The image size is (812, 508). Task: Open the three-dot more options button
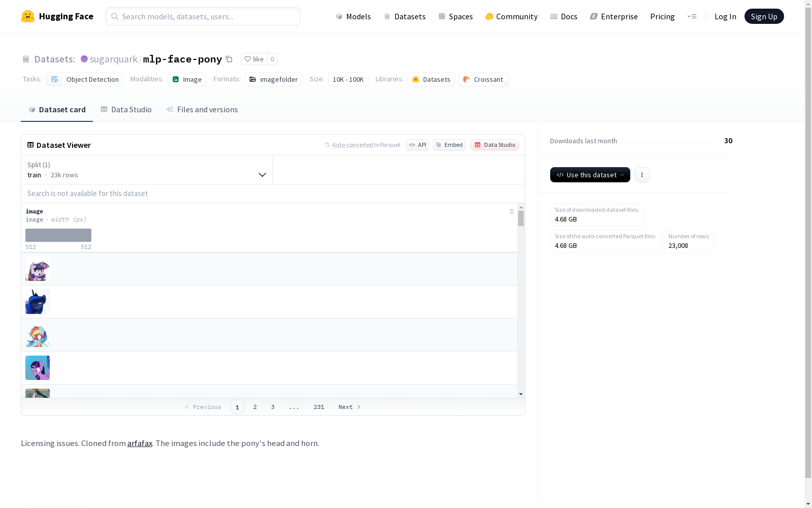click(642, 175)
